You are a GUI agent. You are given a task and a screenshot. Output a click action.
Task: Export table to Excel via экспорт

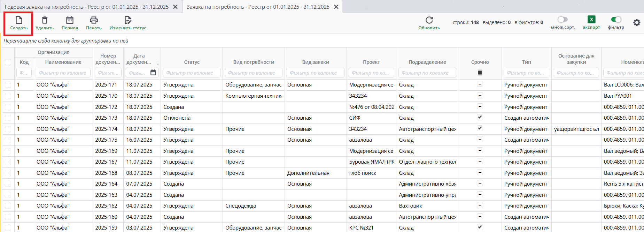pyautogui.click(x=591, y=20)
